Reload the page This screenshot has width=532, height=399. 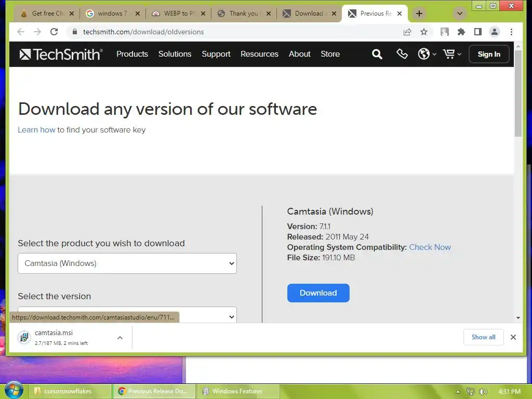[54, 32]
